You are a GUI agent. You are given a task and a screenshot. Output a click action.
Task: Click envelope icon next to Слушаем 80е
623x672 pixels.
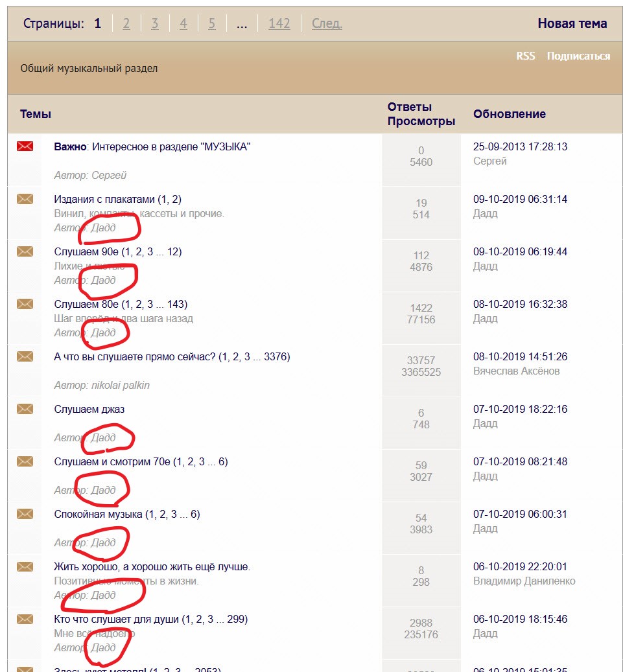point(25,304)
